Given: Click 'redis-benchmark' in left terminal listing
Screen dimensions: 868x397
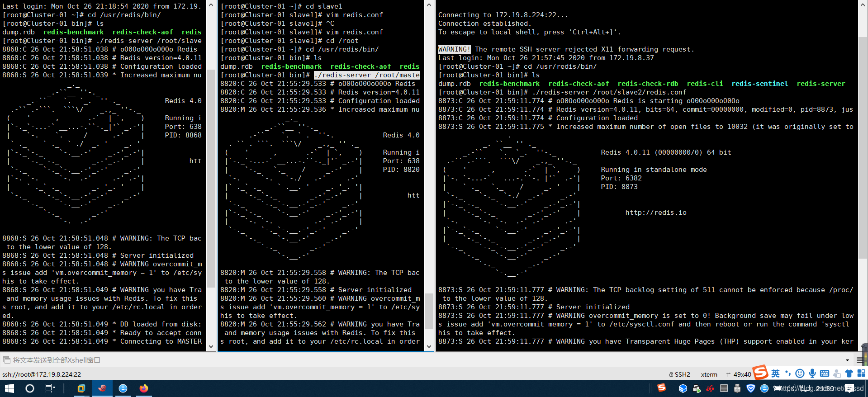Looking at the screenshot, I should (73, 32).
